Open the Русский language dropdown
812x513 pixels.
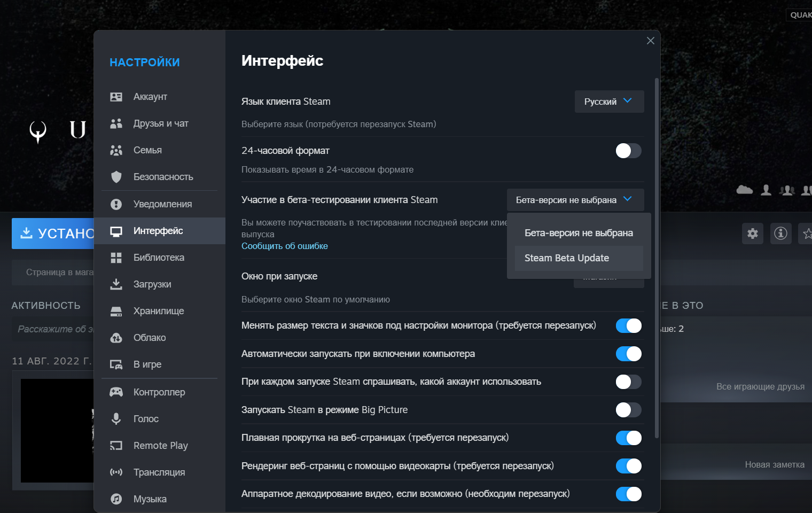tap(609, 102)
